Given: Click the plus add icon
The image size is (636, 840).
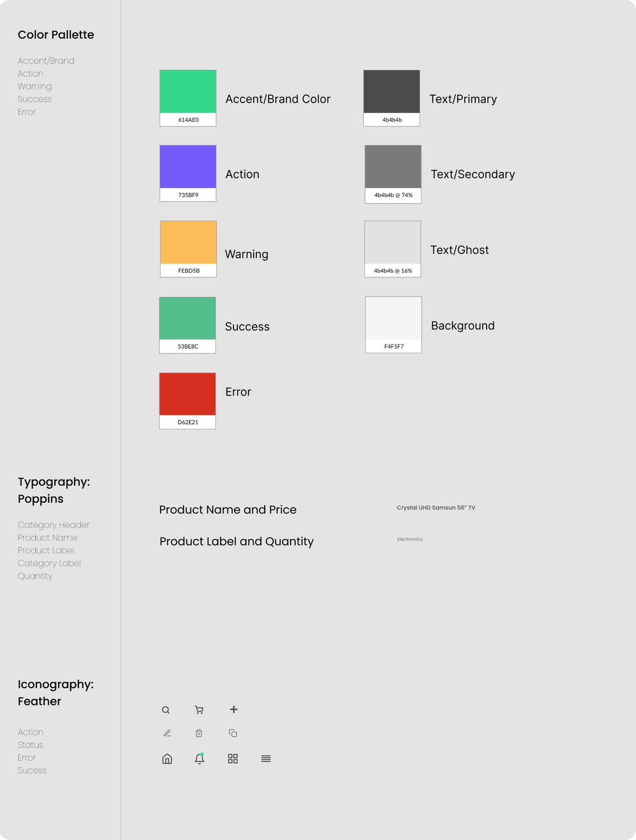Looking at the screenshot, I should (x=234, y=710).
